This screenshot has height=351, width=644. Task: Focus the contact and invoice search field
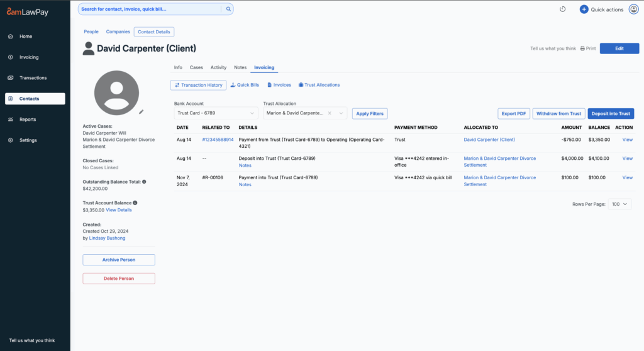tap(150, 9)
